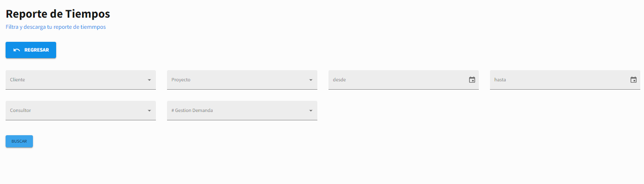This screenshot has width=644, height=184.
Task: Click the Reporte de Tiempos heading
Action: [58, 13]
